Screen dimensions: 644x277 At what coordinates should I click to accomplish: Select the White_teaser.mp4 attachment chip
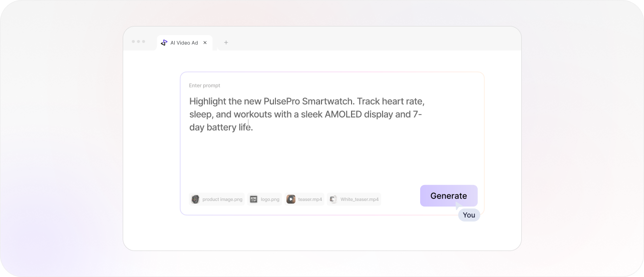coord(354,199)
